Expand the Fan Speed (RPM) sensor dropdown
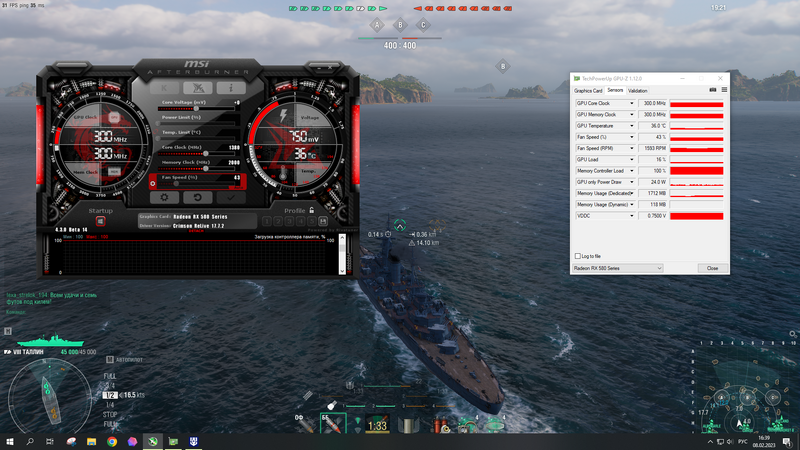The width and height of the screenshot is (800, 450). (632, 148)
